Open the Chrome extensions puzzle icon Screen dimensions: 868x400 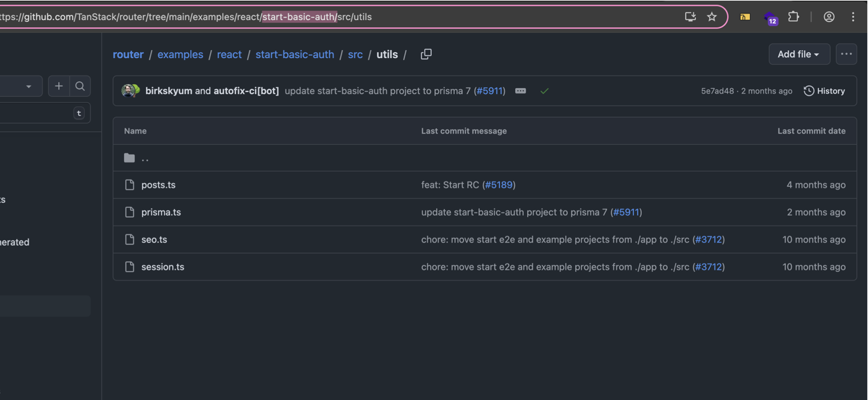coord(793,17)
